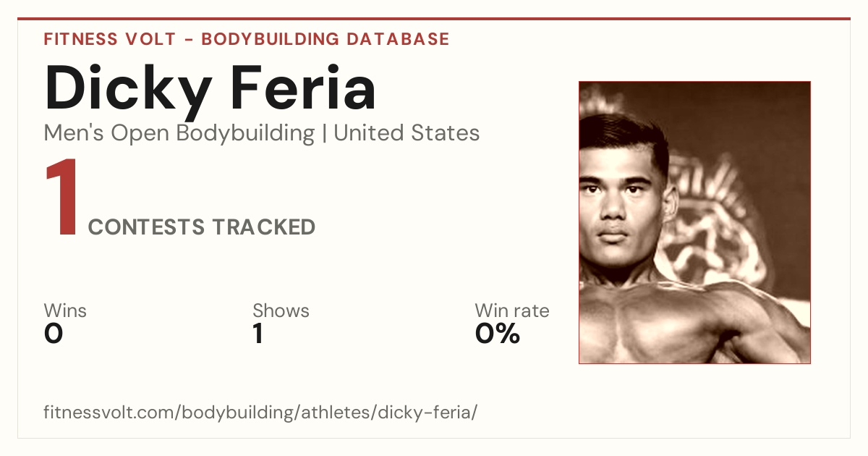Click the red top border bar
The image size is (868, 456).
(434, 19)
